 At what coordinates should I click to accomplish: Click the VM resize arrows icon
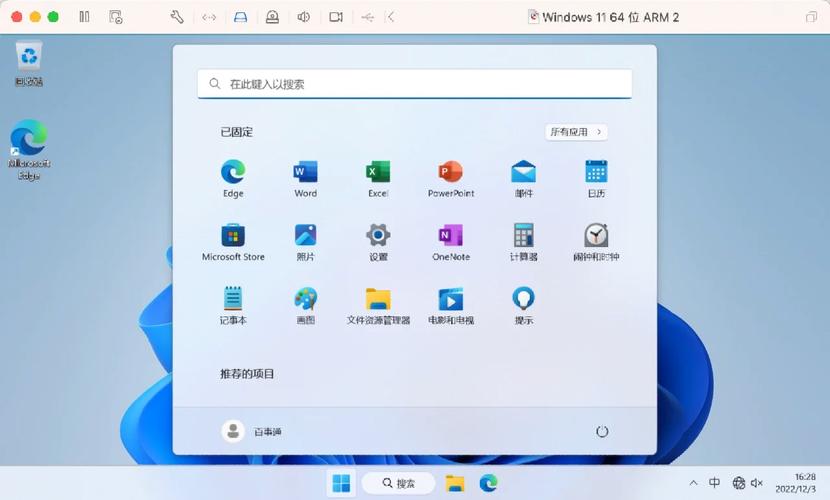click(209, 17)
